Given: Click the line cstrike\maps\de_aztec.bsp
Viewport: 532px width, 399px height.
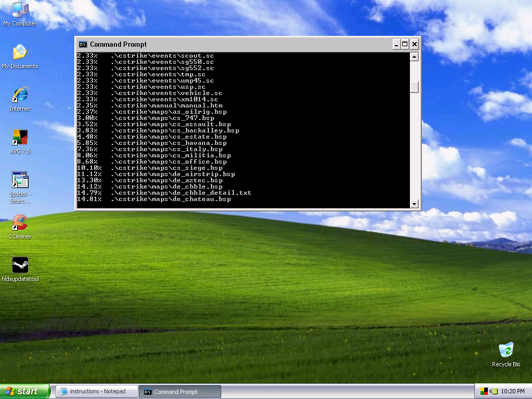Looking at the screenshot, I should click(167, 180).
